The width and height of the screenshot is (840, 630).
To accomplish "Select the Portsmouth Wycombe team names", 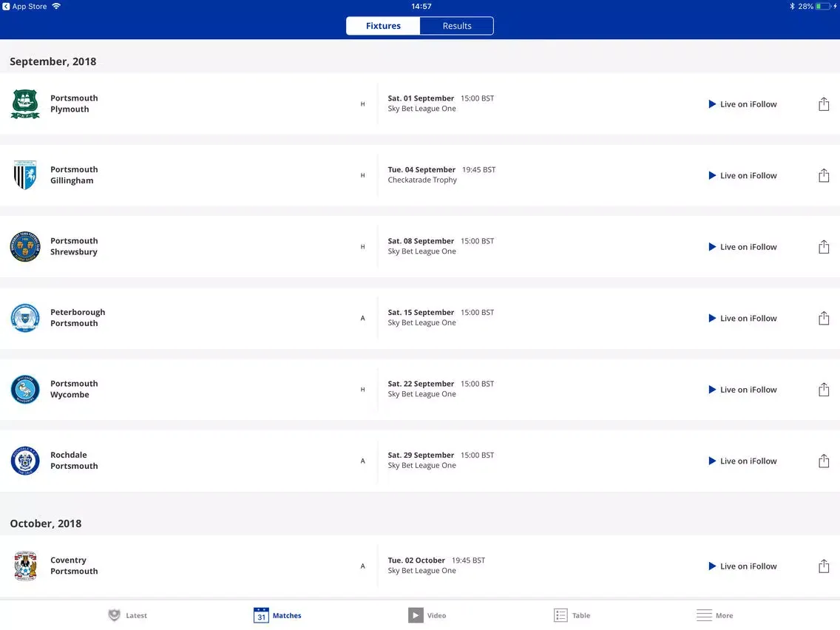I will (x=74, y=388).
